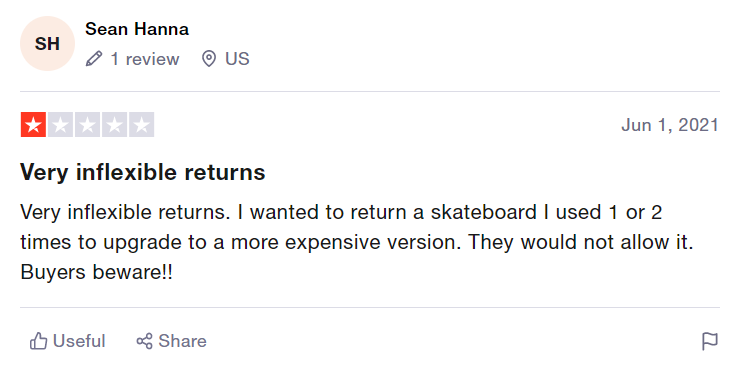Click the '1 review' count text
The height and width of the screenshot is (373, 741).
pyautogui.click(x=145, y=59)
